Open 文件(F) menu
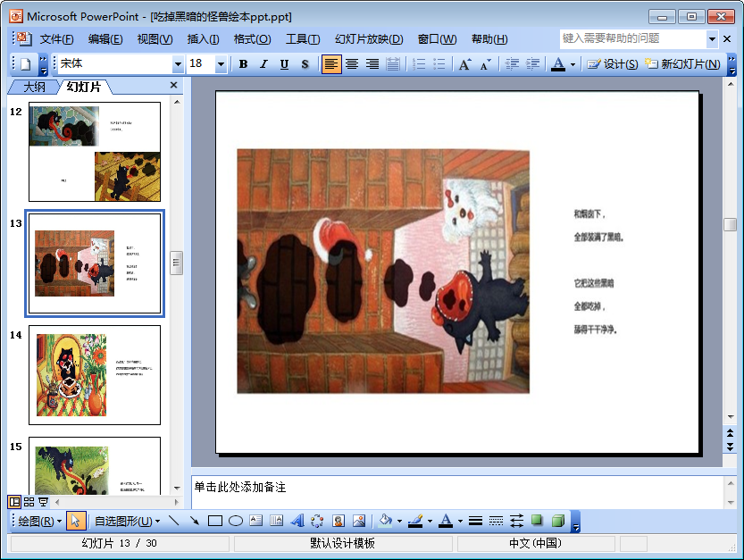This screenshot has height=560, width=744. (56, 39)
